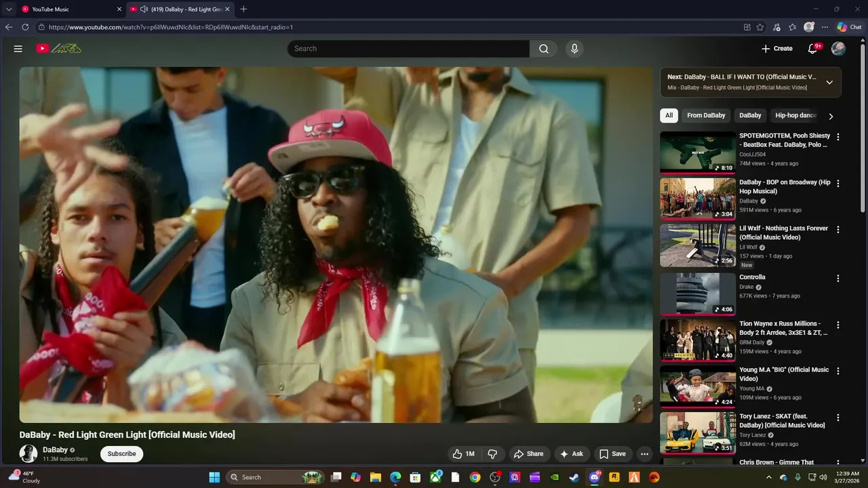Open options for Body 2 video
This screenshot has height=488, width=868.
coord(838,325)
